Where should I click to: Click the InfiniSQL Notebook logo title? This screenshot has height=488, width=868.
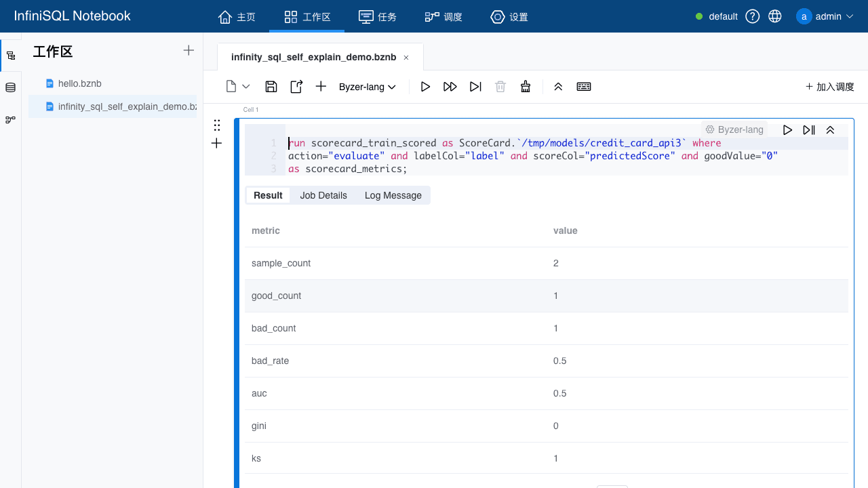[73, 16]
